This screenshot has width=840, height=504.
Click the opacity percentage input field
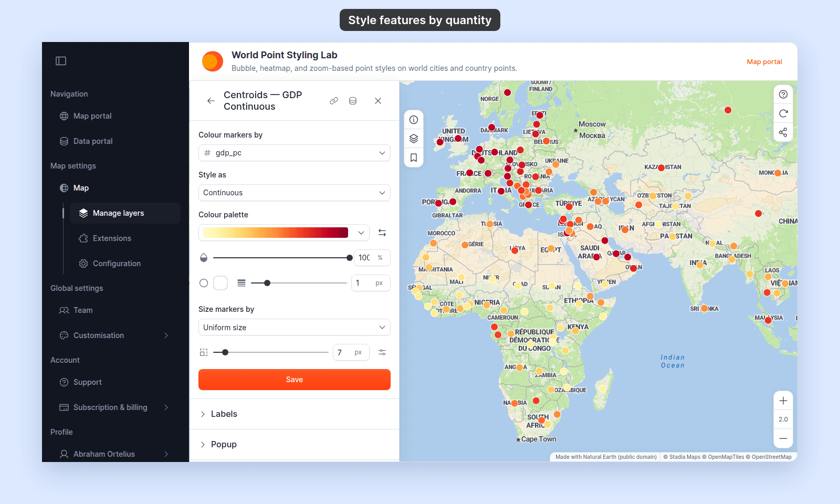pyautogui.click(x=372, y=258)
